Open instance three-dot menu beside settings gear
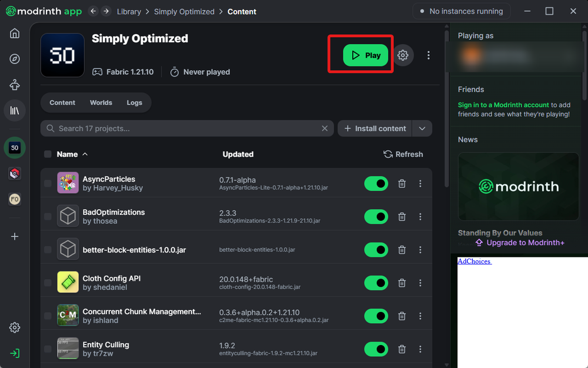The height and width of the screenshot is (368, 588). point(429,55)
